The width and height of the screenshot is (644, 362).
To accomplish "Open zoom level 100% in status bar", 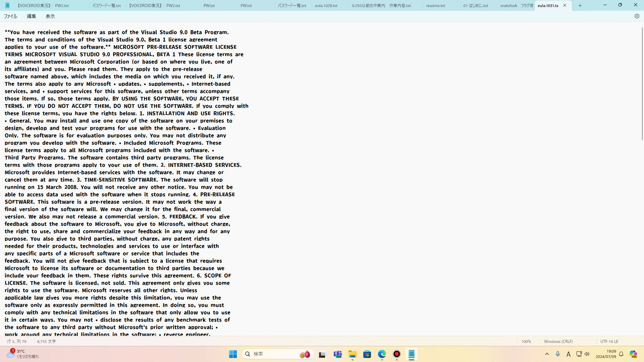I will 526,341.
